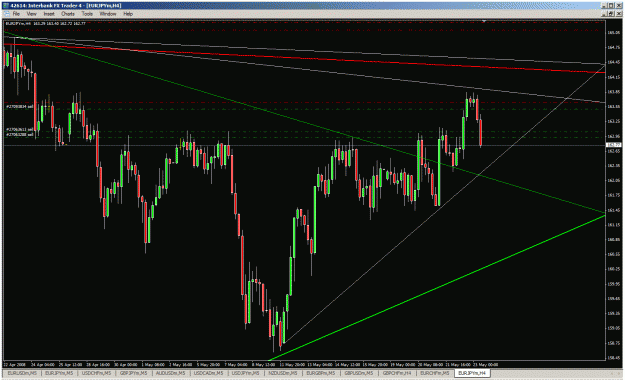
Task: Click the current price tag 162.77 on the price scale
Action: click(x=614, y=145)
